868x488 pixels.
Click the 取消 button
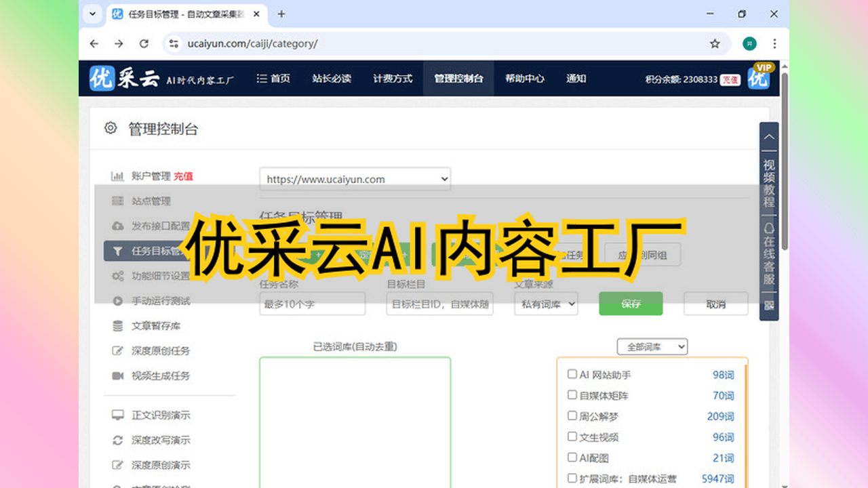715,304
